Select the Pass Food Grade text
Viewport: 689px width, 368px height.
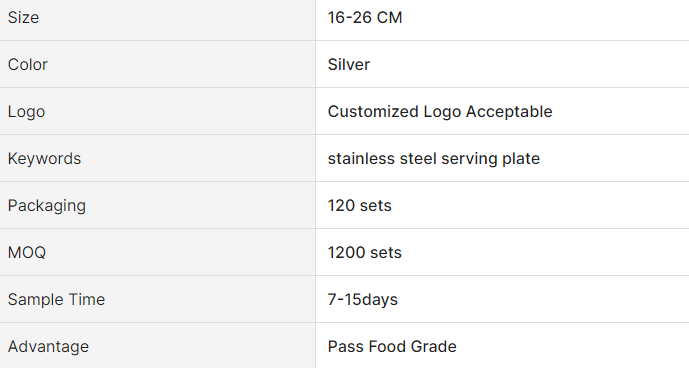click(392, 347)
